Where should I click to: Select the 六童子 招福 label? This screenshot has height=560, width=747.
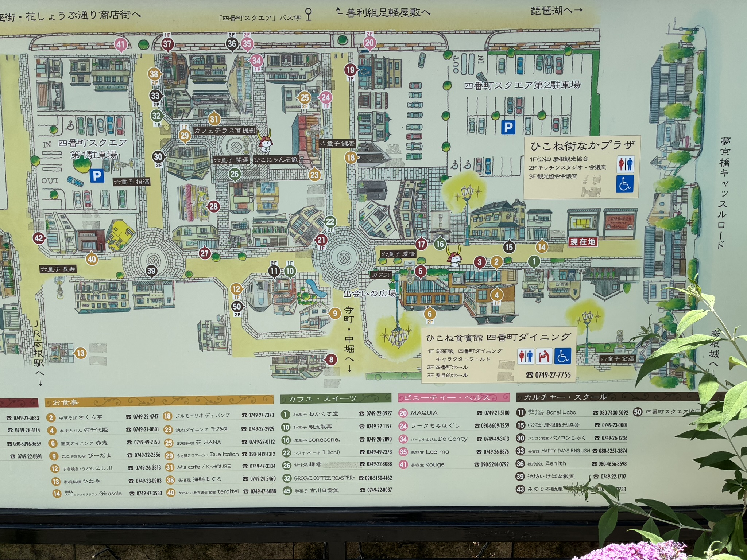coord(132,182)
